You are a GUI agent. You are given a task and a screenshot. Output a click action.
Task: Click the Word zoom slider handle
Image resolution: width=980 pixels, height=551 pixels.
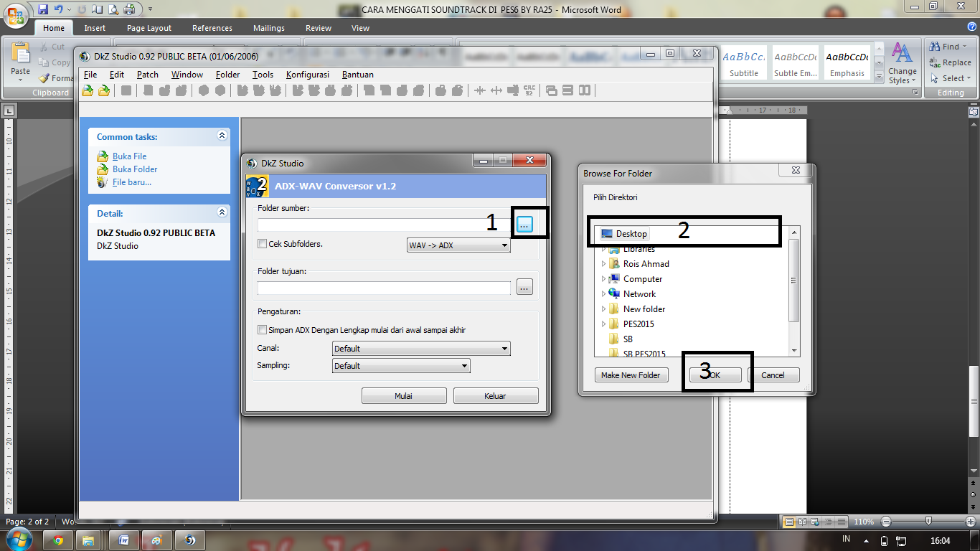click(x=929, y=522)
